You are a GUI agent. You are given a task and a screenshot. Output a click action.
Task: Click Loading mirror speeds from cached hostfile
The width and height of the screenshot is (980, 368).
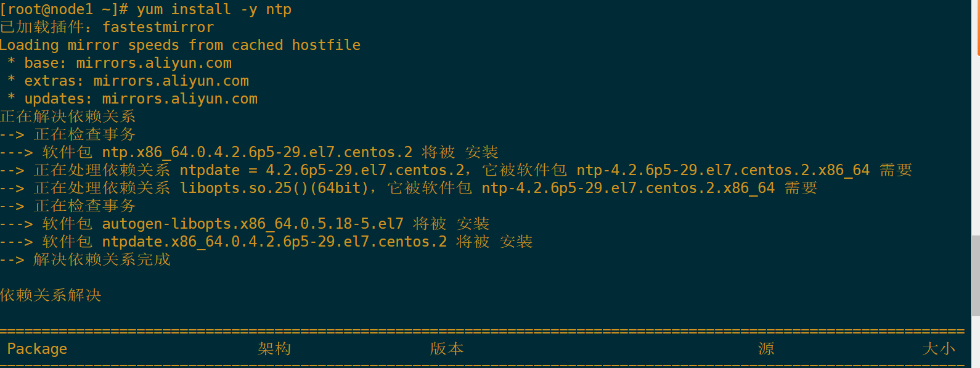click(x=180, y=45)
